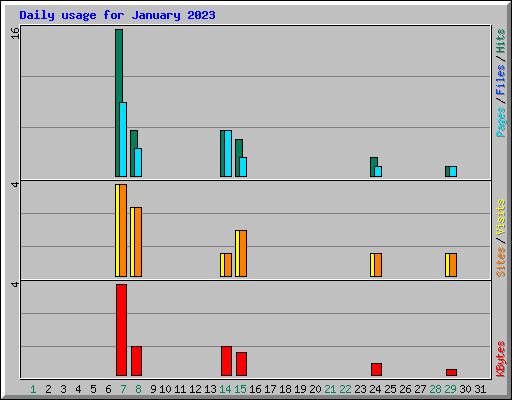Click day "24" on the x-axis
Screen dimensions: 512x400
click(x=375, y=389)
